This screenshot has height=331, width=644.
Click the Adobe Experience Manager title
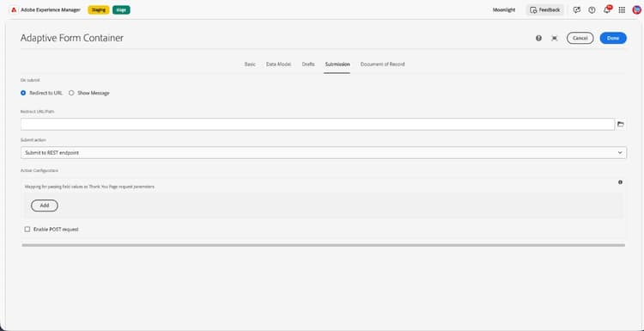click(51, 9)
